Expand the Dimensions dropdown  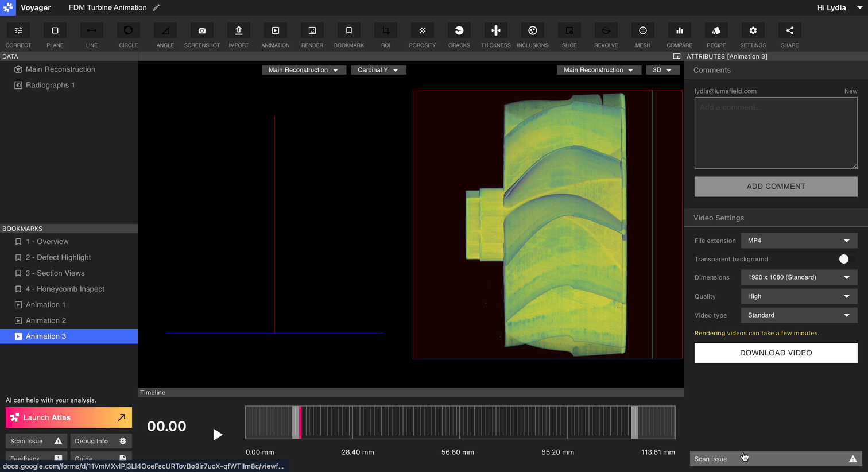(799, 277)
